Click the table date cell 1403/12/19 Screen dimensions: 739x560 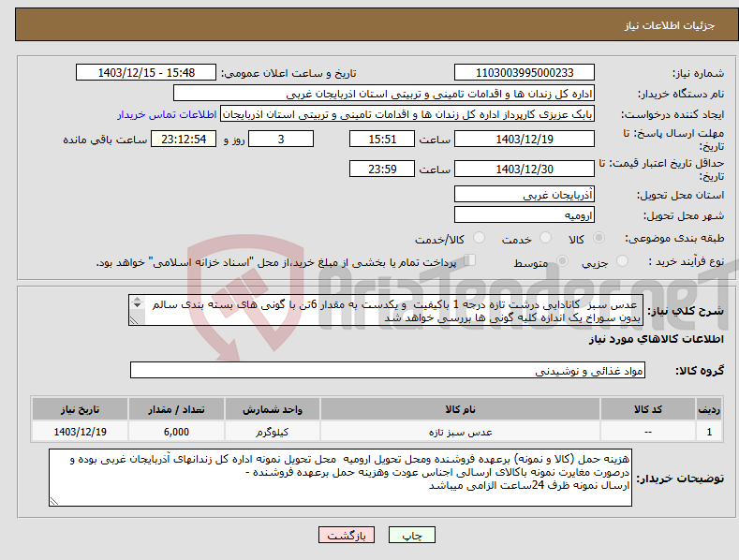click(x=81, y=432)
